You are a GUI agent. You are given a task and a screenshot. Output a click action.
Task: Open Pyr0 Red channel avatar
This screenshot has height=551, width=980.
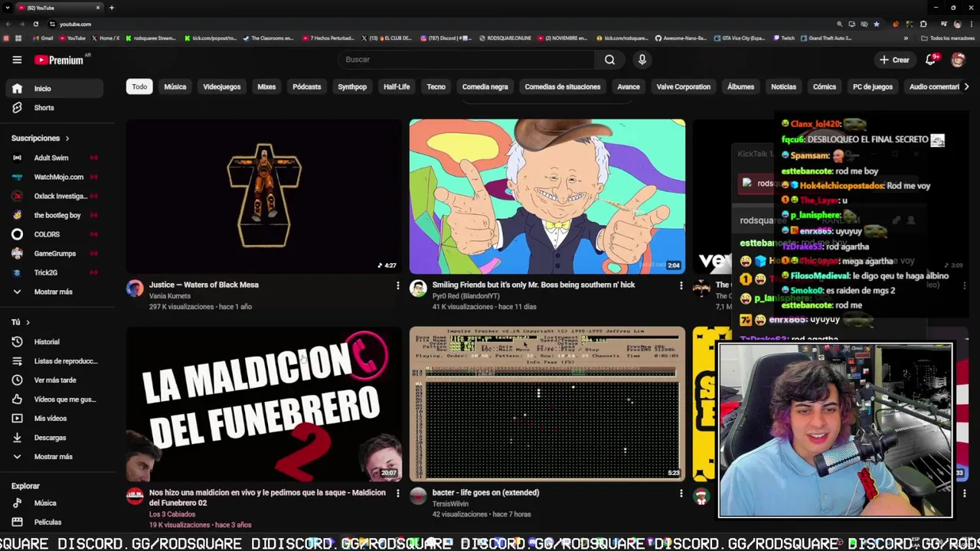pyautogui.click(x=418, y=288)
